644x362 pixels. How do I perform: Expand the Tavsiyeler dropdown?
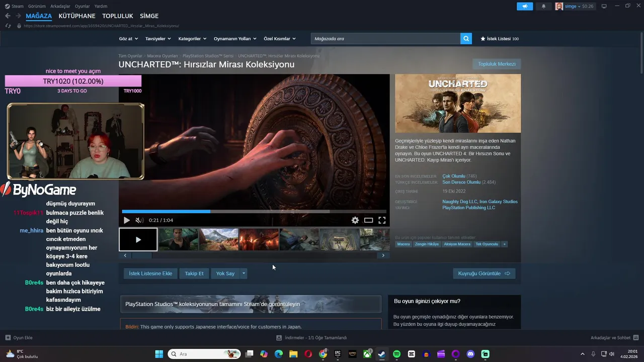[158, 39]
